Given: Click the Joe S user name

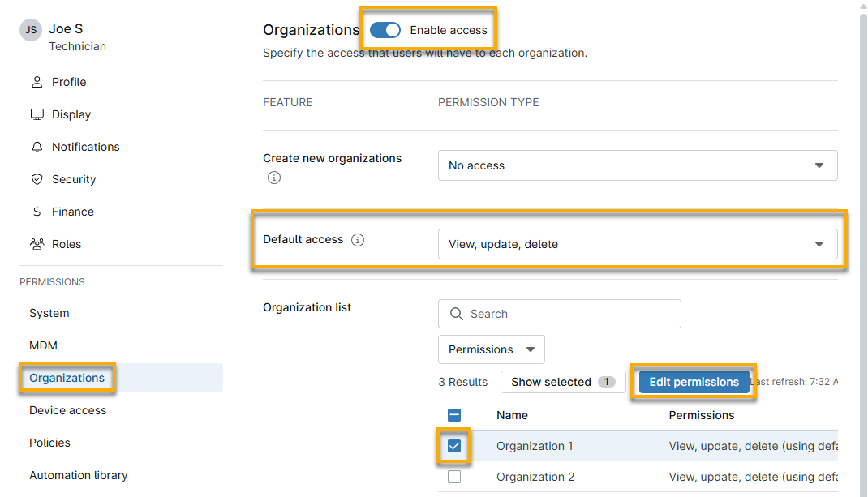Looking at the screenshot, I should (66, 28).
